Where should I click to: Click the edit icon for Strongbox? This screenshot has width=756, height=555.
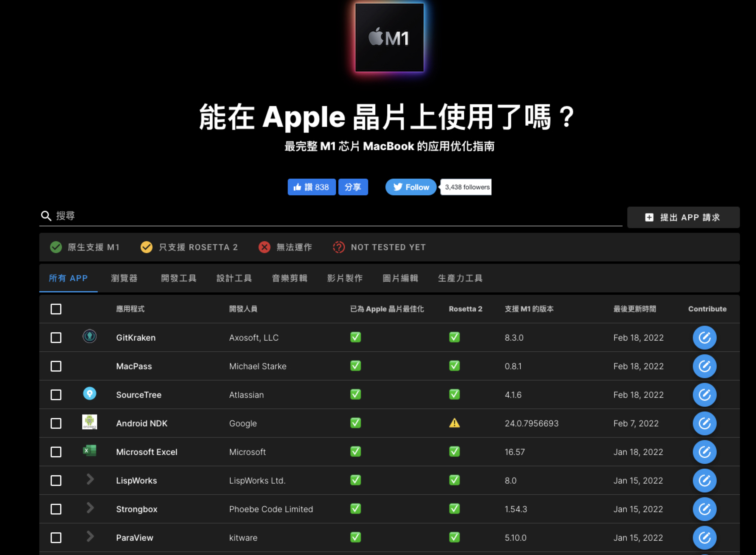[x=704, y=509]
